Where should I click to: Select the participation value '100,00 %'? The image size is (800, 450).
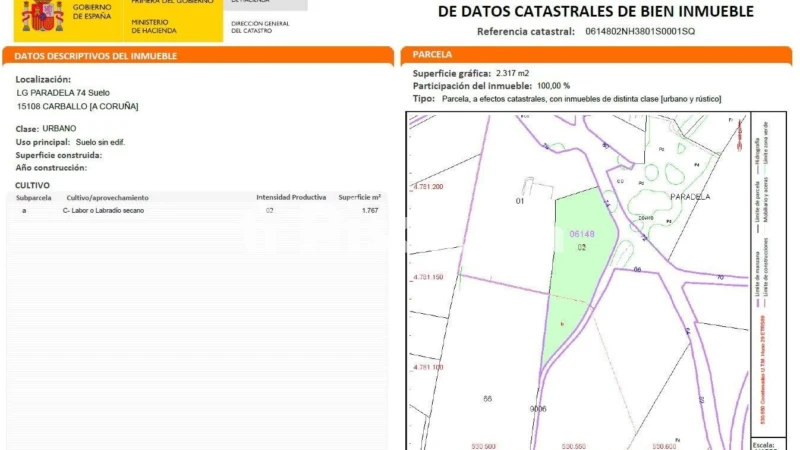(x=554, y=86)
